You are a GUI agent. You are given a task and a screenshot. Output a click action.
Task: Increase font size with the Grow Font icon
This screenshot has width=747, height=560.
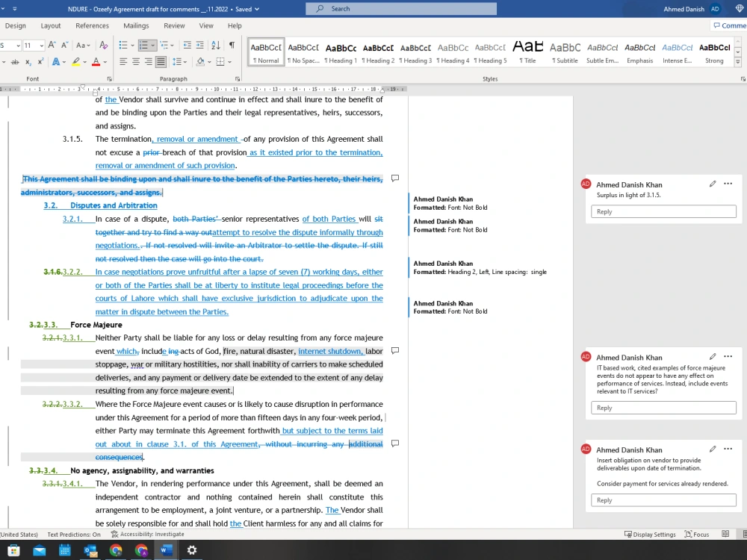point(52,45)
